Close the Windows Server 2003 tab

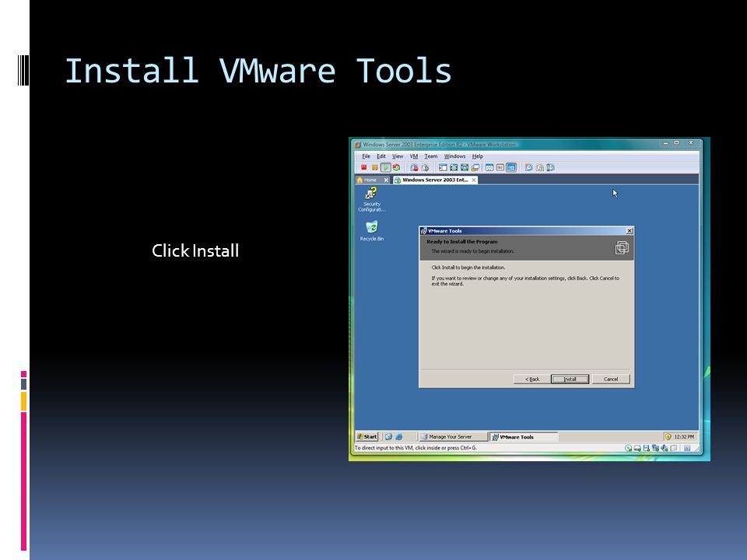tap(474, 180)
